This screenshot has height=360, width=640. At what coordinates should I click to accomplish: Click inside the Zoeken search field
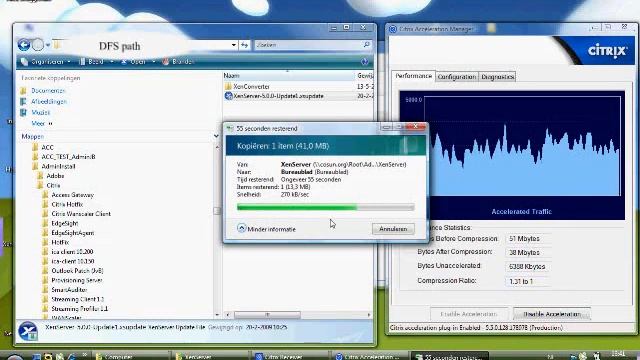[x=308, y=45]
